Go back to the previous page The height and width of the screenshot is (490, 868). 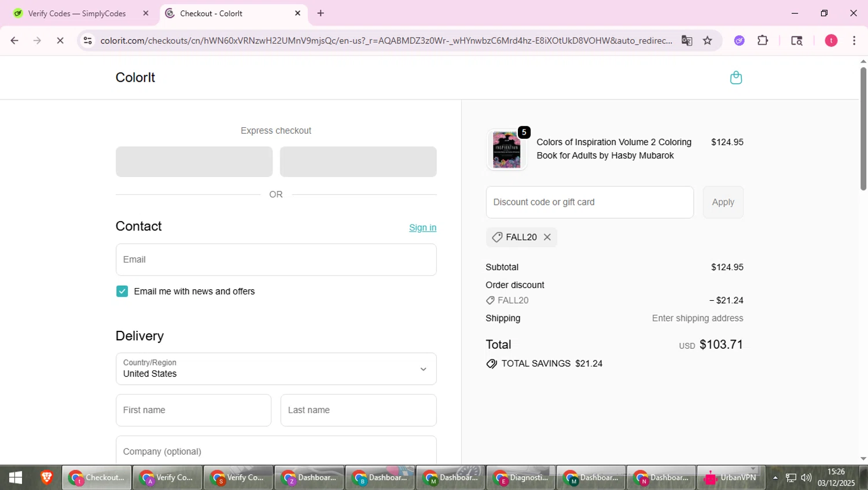tap(14, 40)
